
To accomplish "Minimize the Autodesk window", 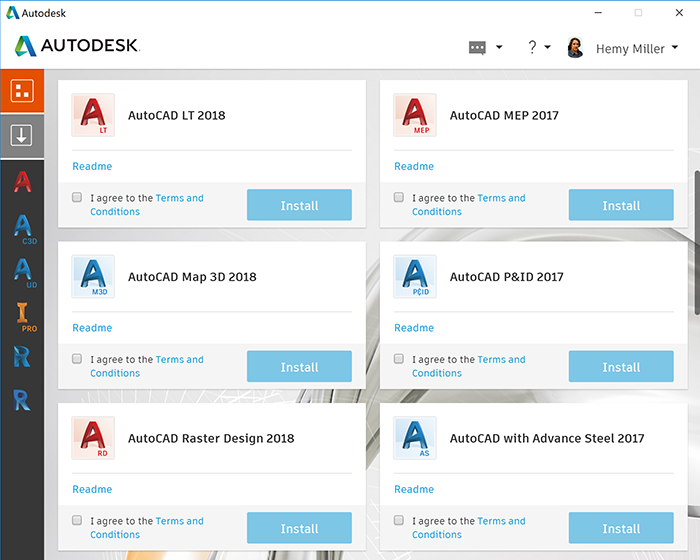I will (x=598, y=13).
